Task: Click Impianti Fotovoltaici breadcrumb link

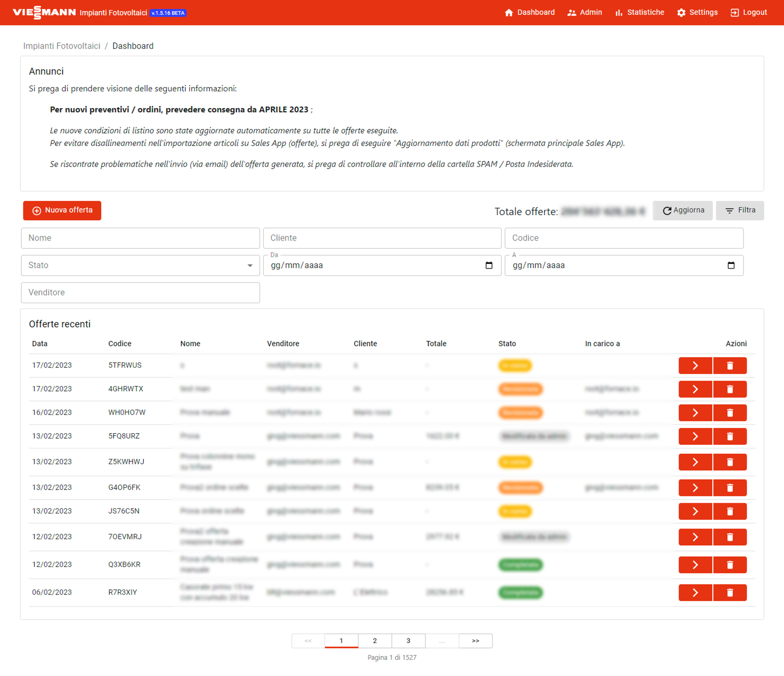Action: (62, 46)
